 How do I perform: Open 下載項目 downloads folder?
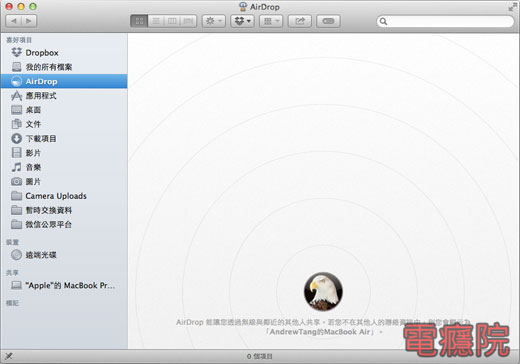click(64, 138)
